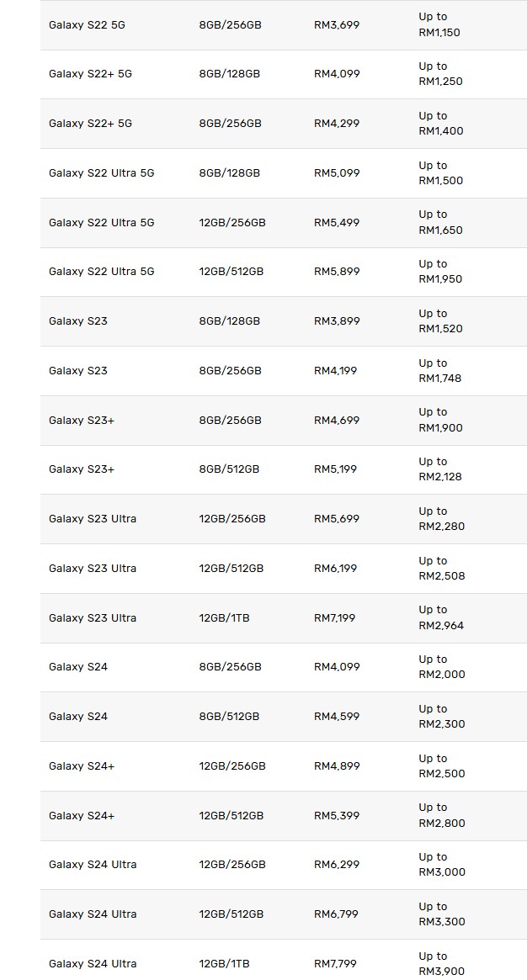Image resolution: width=527 pixels, height=980 pixels.
Task: Select Galaxy S22 Ultra 5G 12GB/512GB storage cell
Action: (232, 271)
